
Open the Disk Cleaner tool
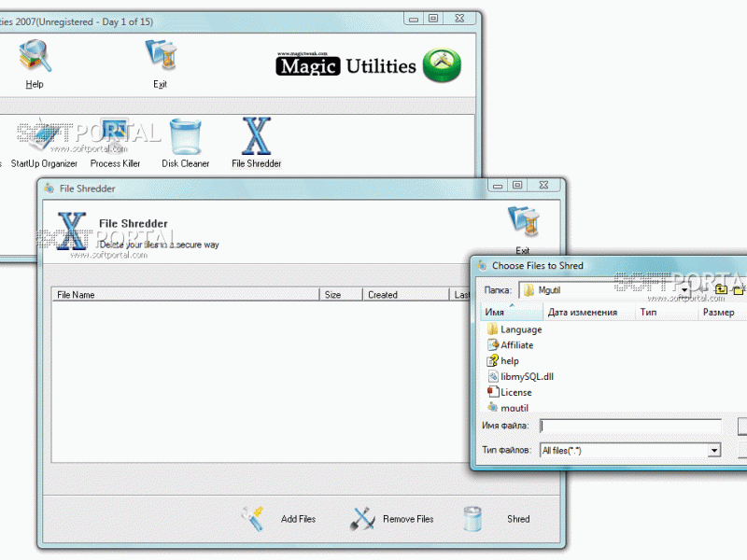(185, 143)
